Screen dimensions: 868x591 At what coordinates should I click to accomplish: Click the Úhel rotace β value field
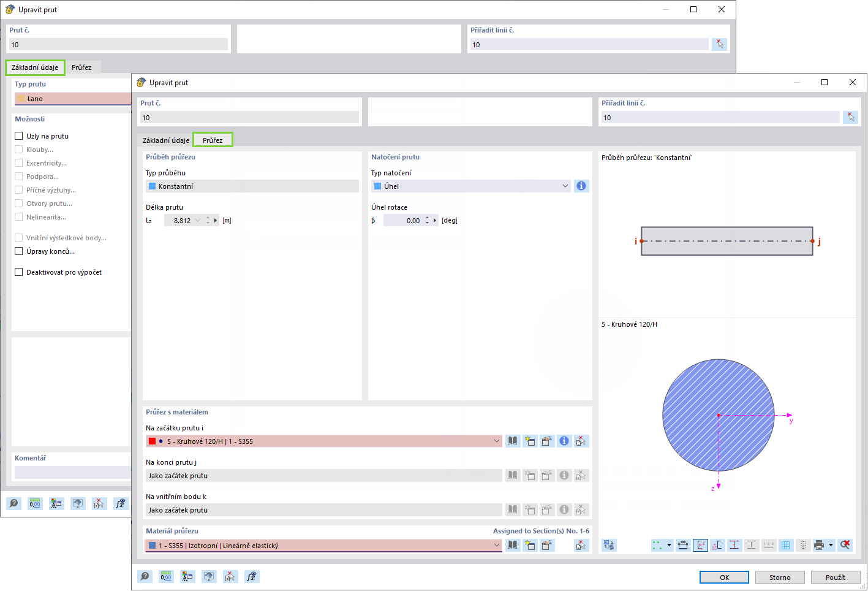coord(404,220)
